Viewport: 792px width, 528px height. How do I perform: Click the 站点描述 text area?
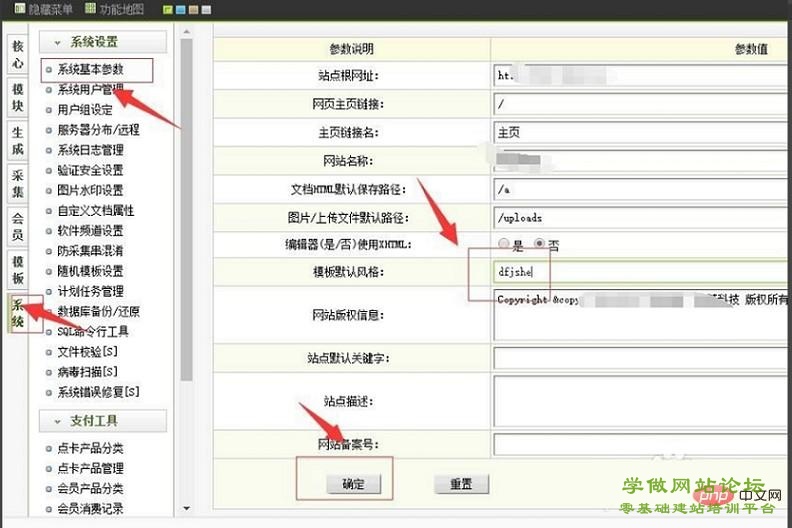[x=642, y=401]
